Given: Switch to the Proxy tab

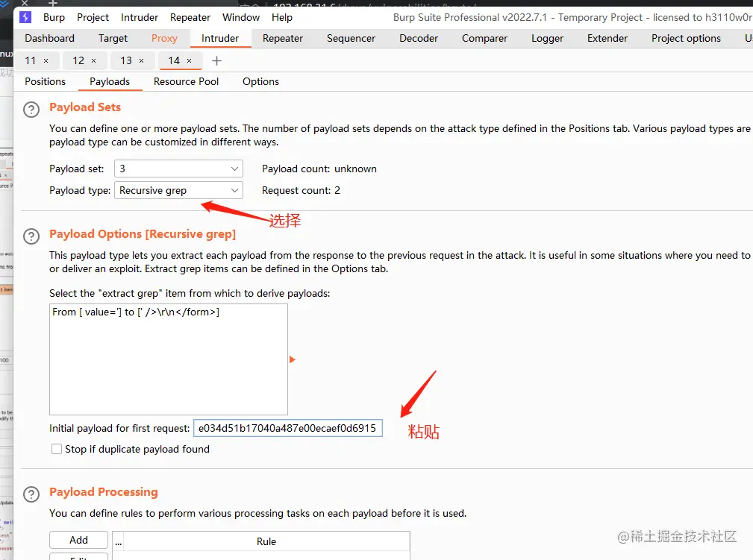Looking at the screenshot, I should pyautogui.click(x=164, y=38).
